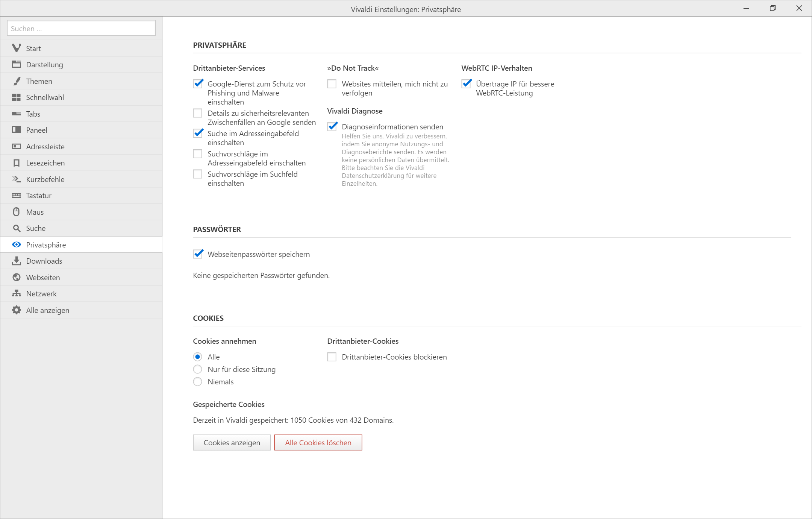This screenshot has height=519, width=812.
Task: Enable Do Not Track website checkbox
Action: pos(332,83)
